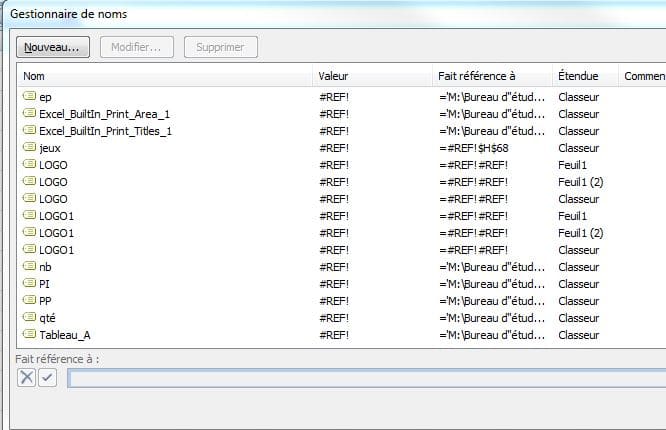
Task: Select the name 'Tableau_A'
Action: tap(65, 335)
